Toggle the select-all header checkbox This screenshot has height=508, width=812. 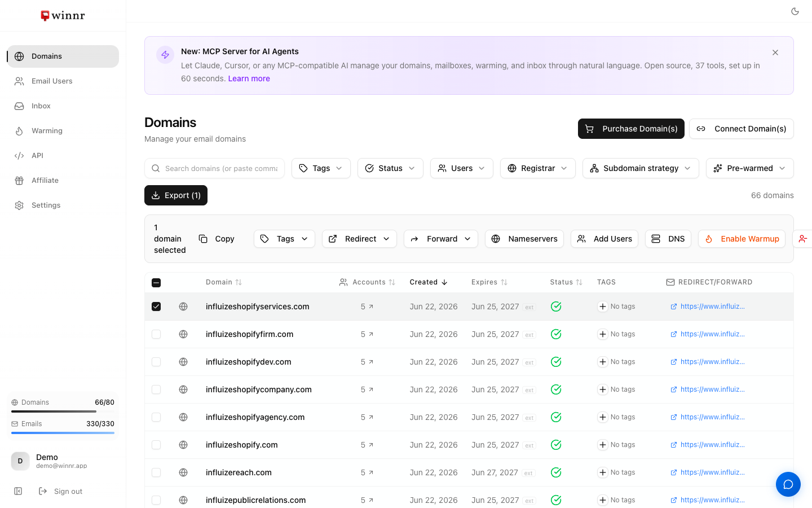[156, 283]
